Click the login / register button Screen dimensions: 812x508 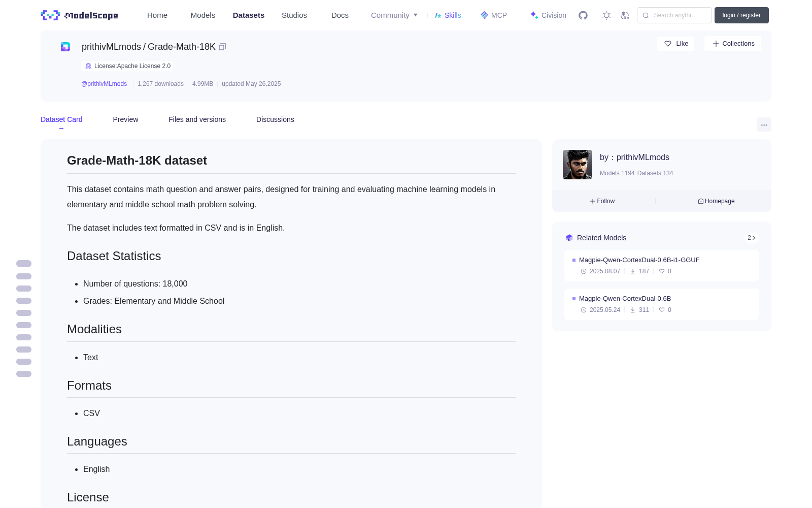[741, 15]
